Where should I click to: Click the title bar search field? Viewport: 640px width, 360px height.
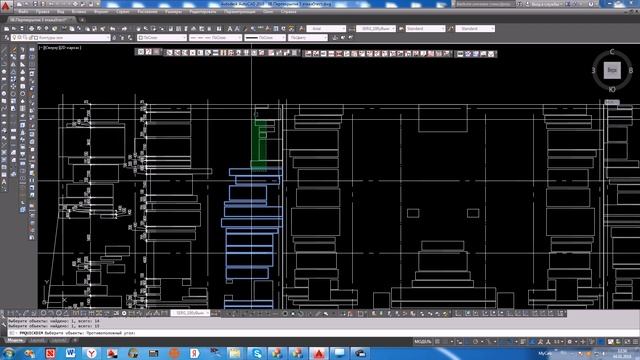[484, 4]
